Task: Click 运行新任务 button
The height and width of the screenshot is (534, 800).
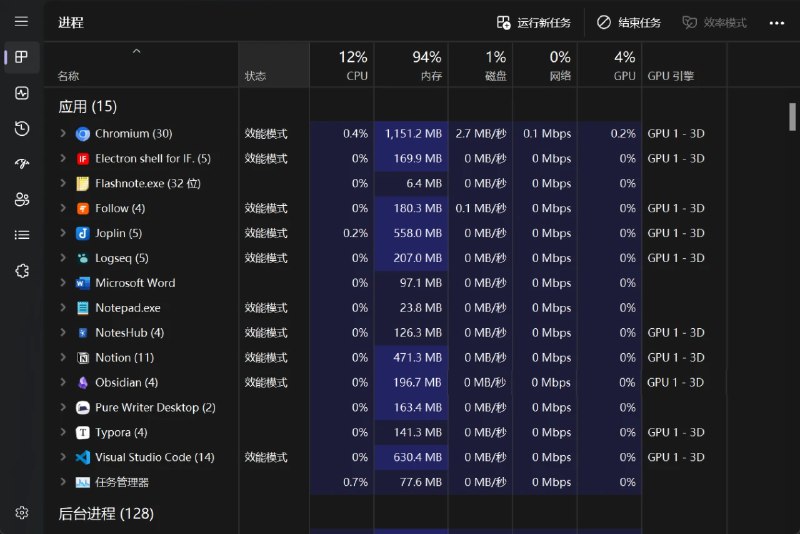Action: click(x=534, y=22)
